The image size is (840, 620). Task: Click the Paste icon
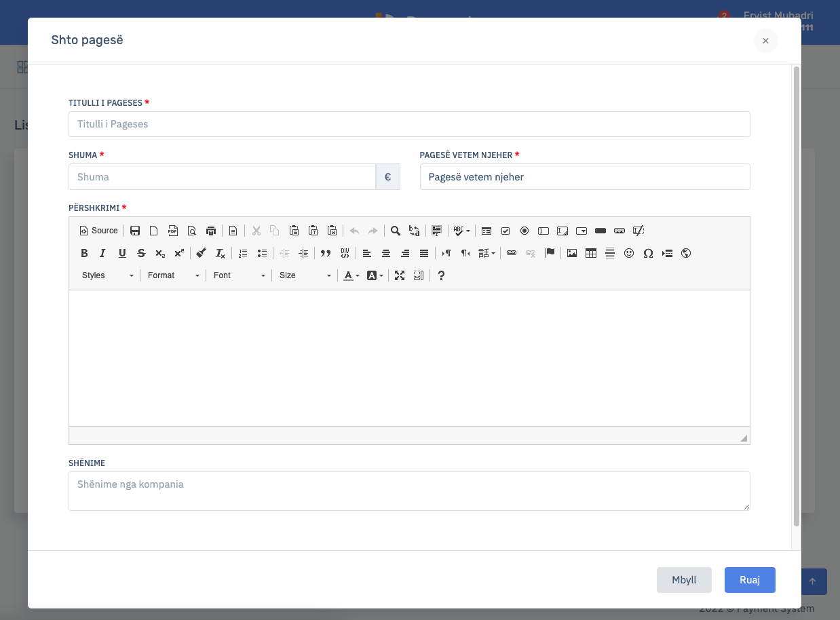[x=294, y=231]
